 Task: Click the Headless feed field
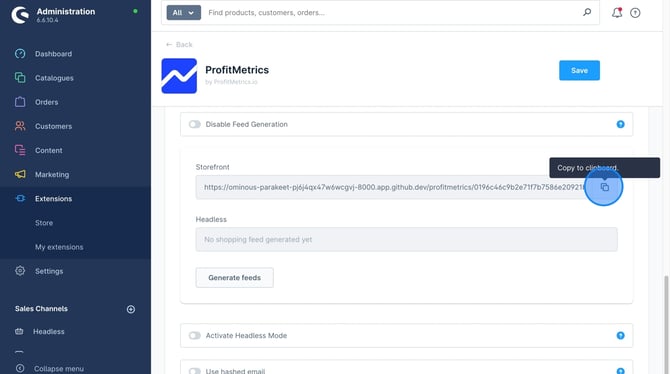pos(406,239)
